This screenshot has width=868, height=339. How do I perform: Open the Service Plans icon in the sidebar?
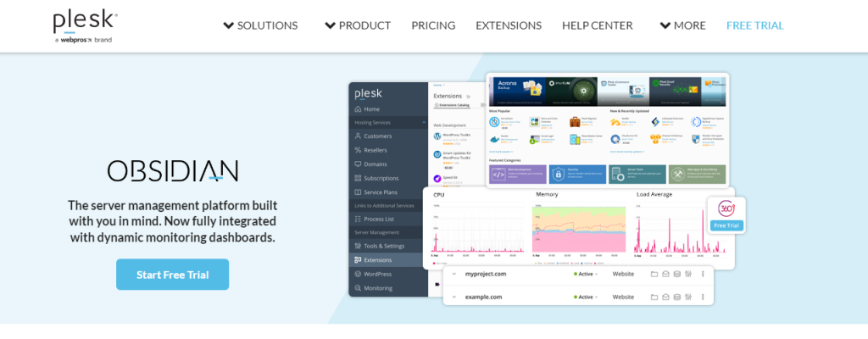point(358,192)
